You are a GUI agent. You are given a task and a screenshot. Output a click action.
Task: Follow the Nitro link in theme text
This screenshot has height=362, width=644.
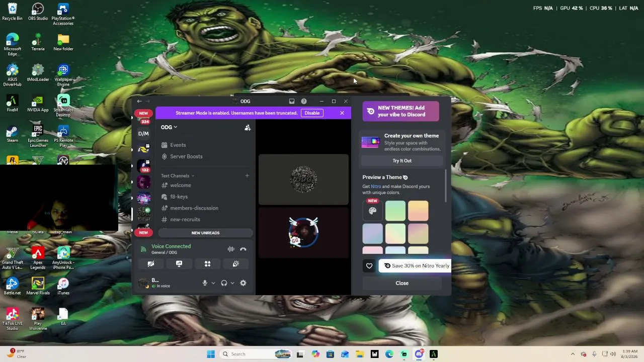click(x=376, y=187)
